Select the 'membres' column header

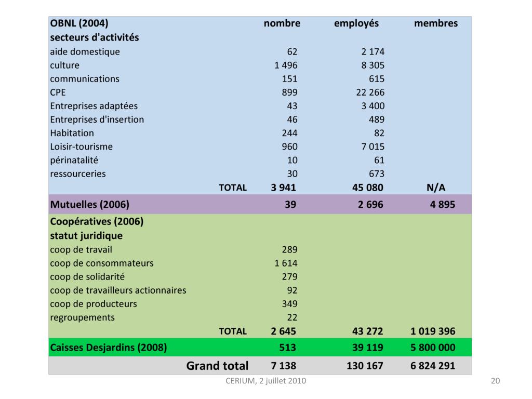pos(436,23)
